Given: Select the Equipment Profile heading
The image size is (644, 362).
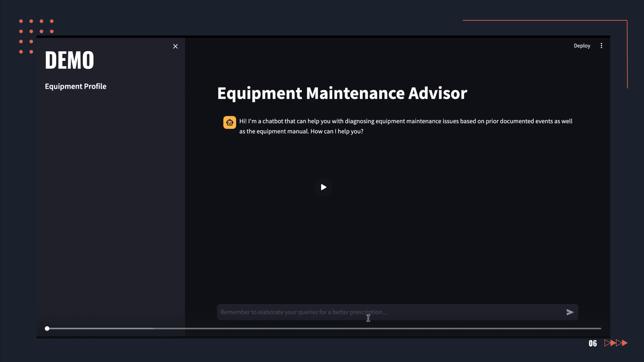Looking at the screenshot, I should coord(76,86).
